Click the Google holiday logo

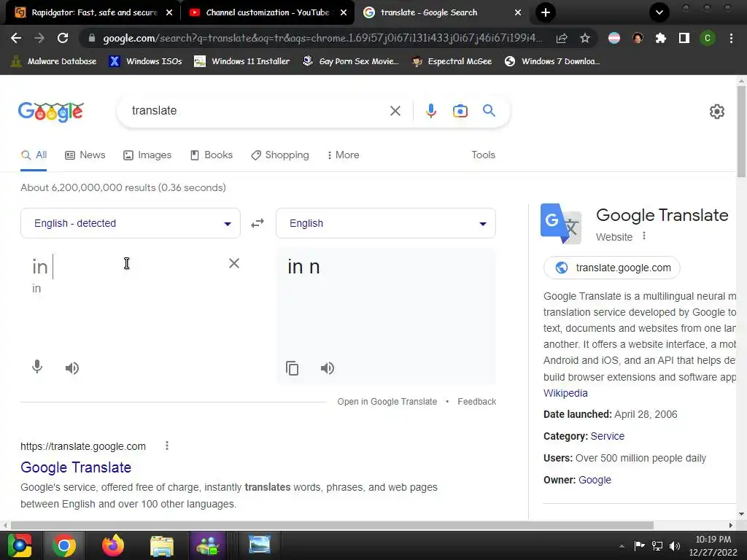point(51,112)
